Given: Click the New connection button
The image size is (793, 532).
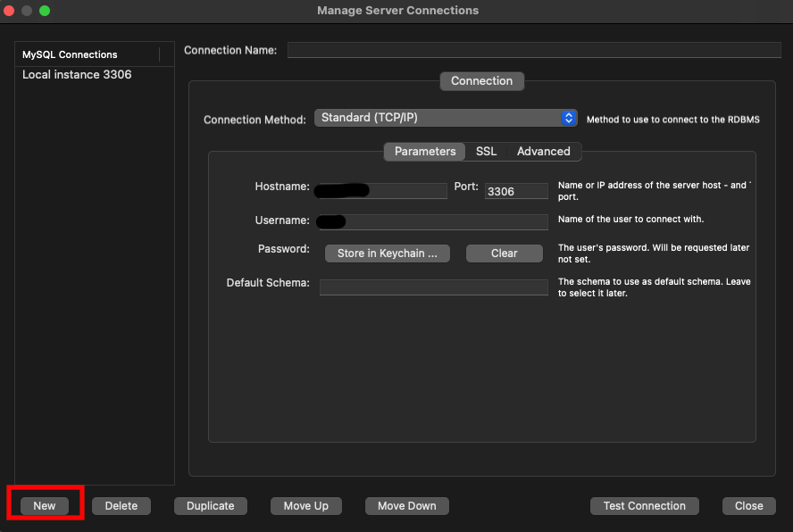Looking at the screenshot, I should coord(45,506).
